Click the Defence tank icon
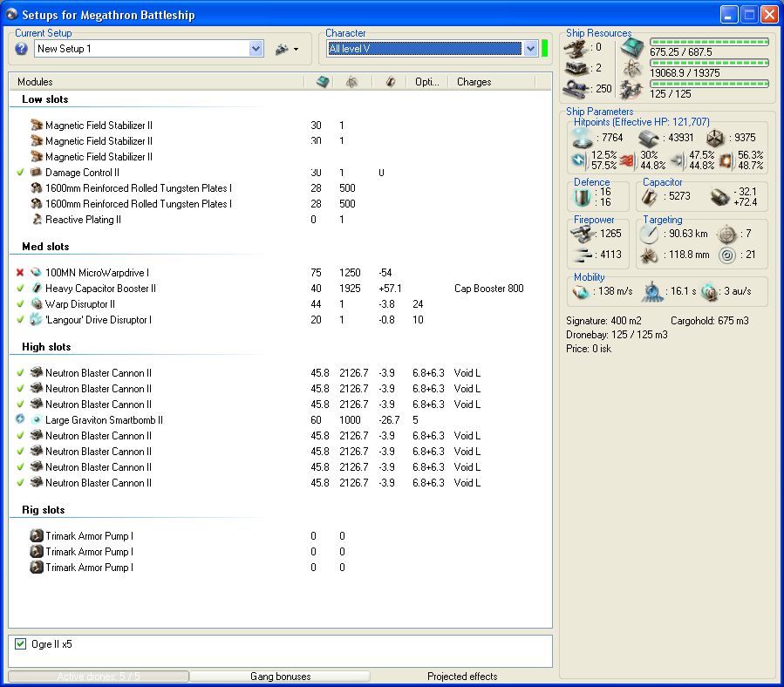Screen dimensions: 784x687 tap(582, 197)
